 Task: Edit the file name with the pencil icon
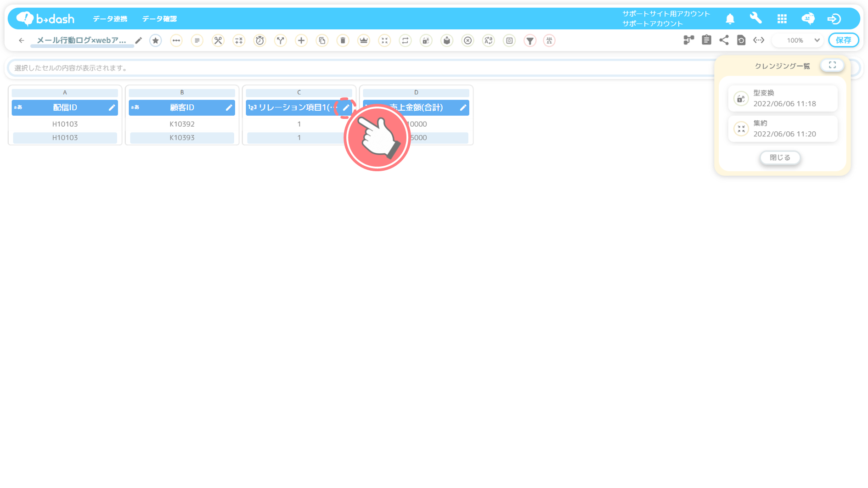[139, 40]
